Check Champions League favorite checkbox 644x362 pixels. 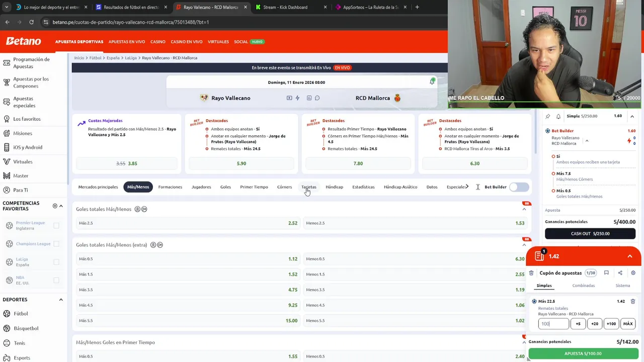[x=56, y=244]
